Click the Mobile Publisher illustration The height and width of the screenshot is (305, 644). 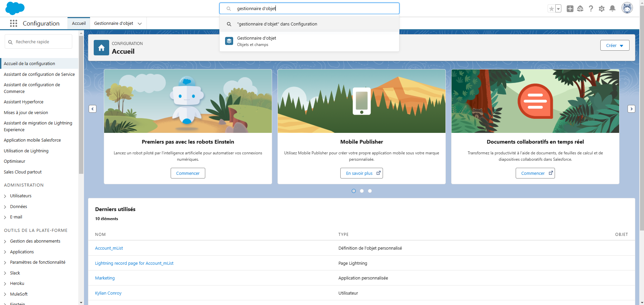point(361,101)
